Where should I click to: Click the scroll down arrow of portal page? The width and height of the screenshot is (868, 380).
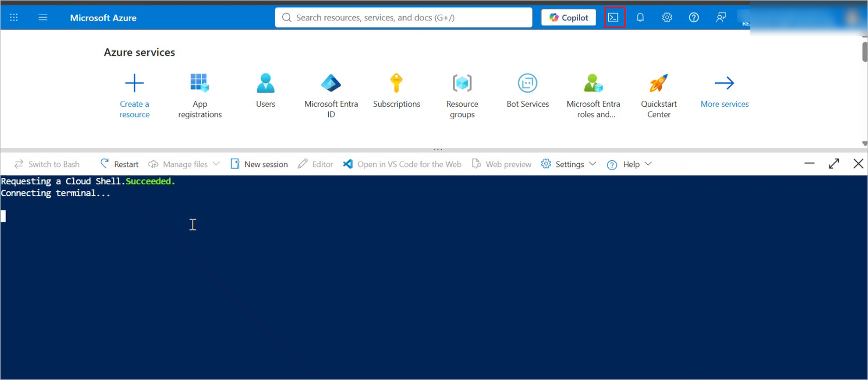point(864,144)
